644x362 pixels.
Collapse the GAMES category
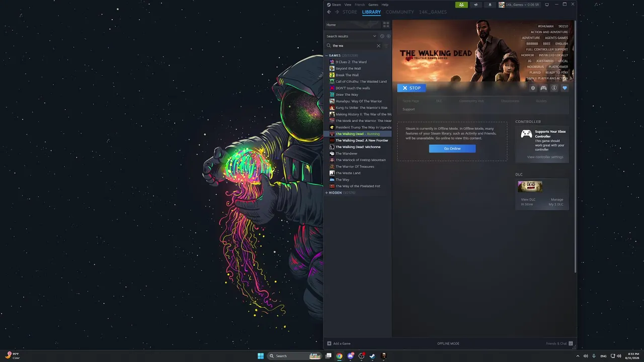[327, 55]
